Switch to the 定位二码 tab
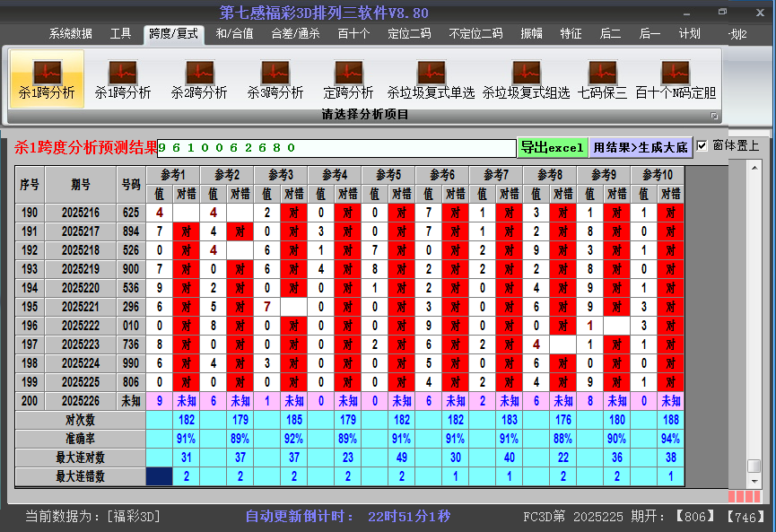 409,34
